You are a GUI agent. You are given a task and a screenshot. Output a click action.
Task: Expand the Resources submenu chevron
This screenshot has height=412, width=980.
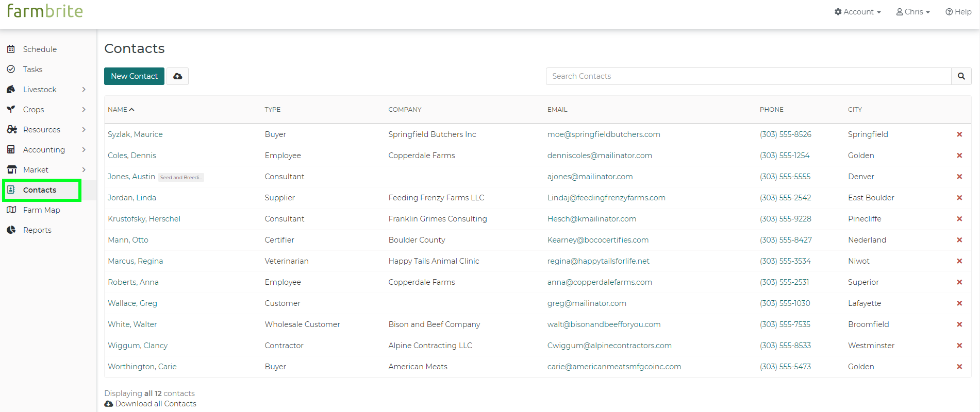pos(84,130)
